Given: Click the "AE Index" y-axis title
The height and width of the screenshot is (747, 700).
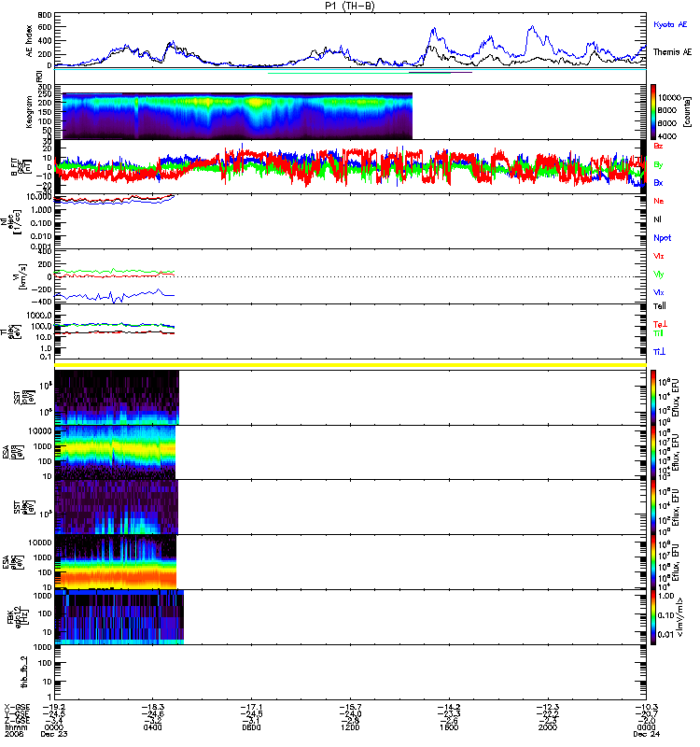Looking at the screenshot, I should (x=29, y=40).
